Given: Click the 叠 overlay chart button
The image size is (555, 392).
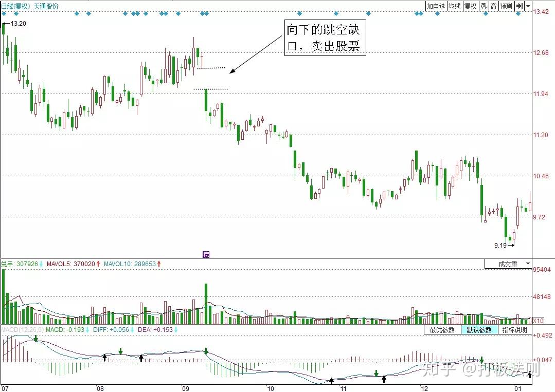Looking at the screenshot, I should coord(484,6).
